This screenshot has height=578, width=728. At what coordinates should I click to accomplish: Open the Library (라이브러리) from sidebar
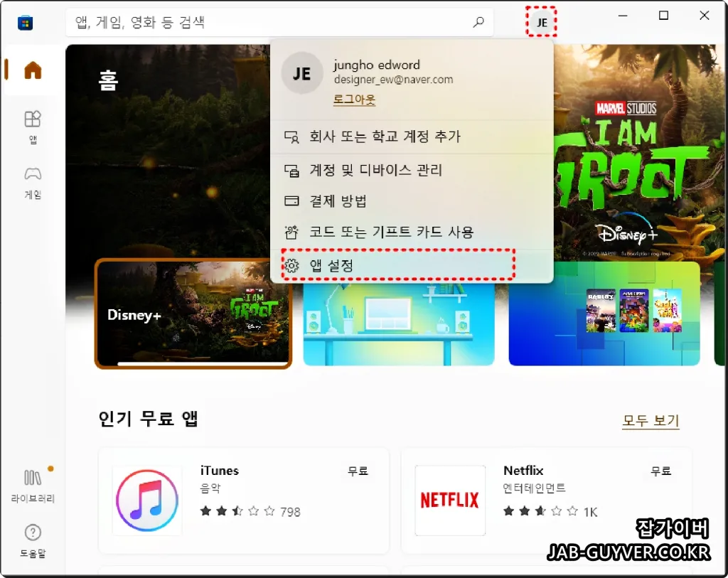pyautogui.click(x=33, y=482)
